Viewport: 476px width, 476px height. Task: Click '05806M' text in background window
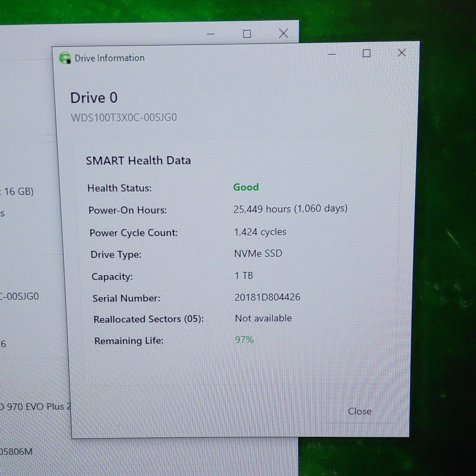pyautogui.click(x=16, y=452)
